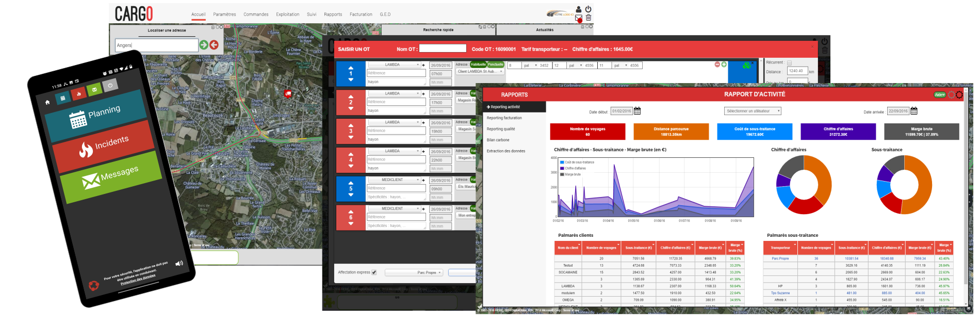Open the Paramètres menu
The width and height of the screenshot is (980, 325).
pyautogui.click(x=224, y=14)
